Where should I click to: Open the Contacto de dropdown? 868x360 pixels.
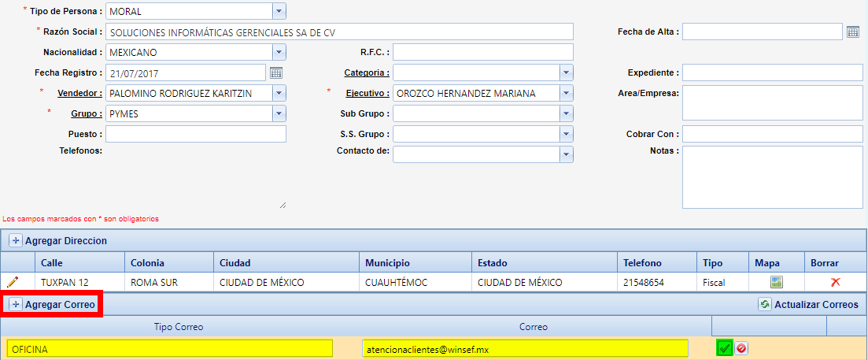tap(566, 154)
